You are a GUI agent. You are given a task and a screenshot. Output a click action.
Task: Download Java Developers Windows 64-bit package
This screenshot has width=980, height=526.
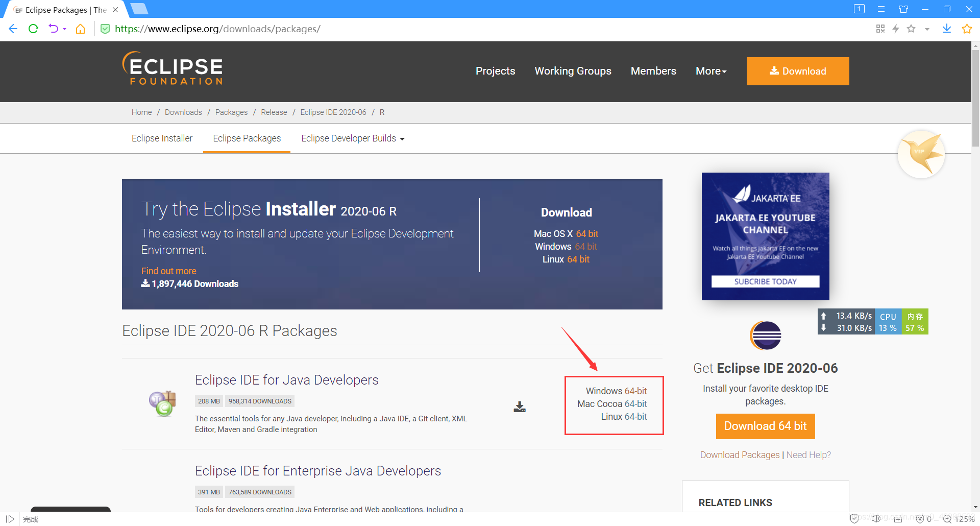[x=635, y=391]
